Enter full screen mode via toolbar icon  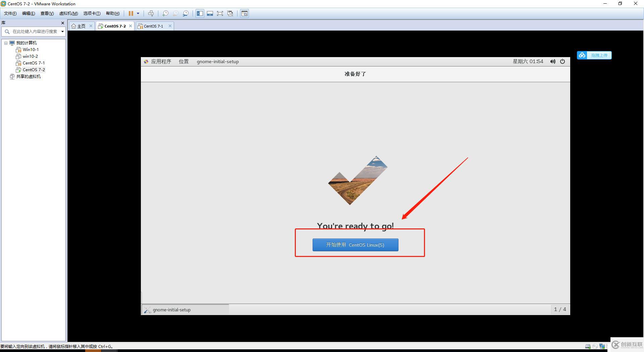coord(220,13)
